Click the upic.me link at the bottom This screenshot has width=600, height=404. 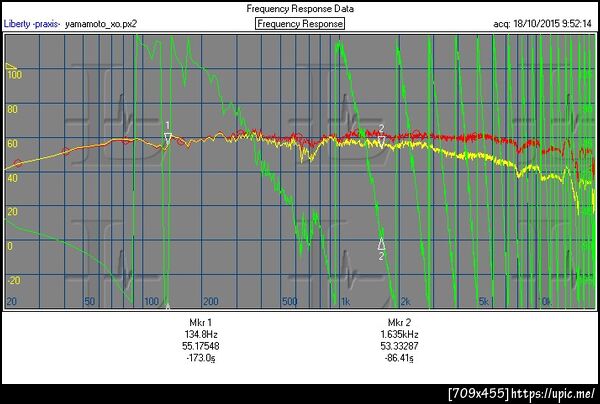553,394
